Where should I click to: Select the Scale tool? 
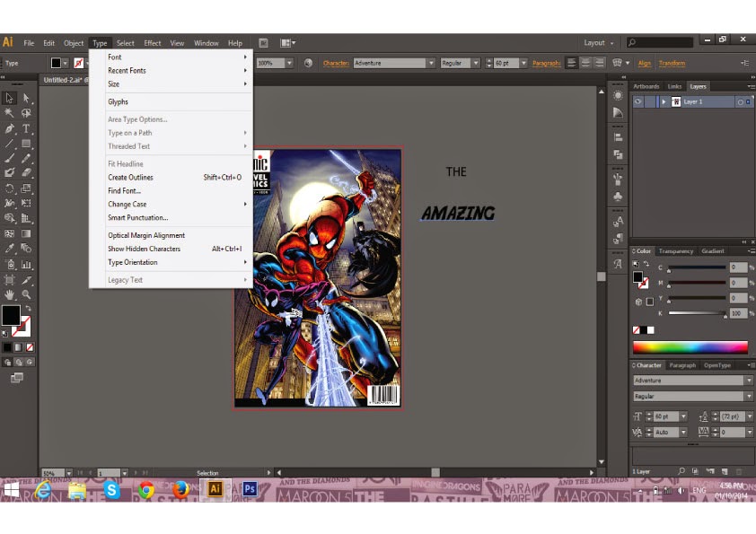point(26,188)
